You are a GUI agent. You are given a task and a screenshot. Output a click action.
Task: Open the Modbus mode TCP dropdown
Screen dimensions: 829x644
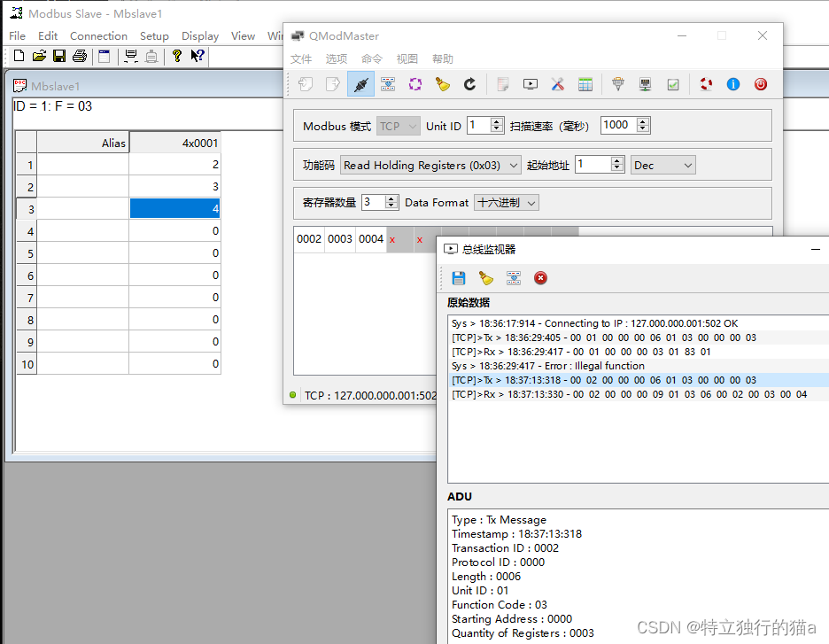click(398, 126)
